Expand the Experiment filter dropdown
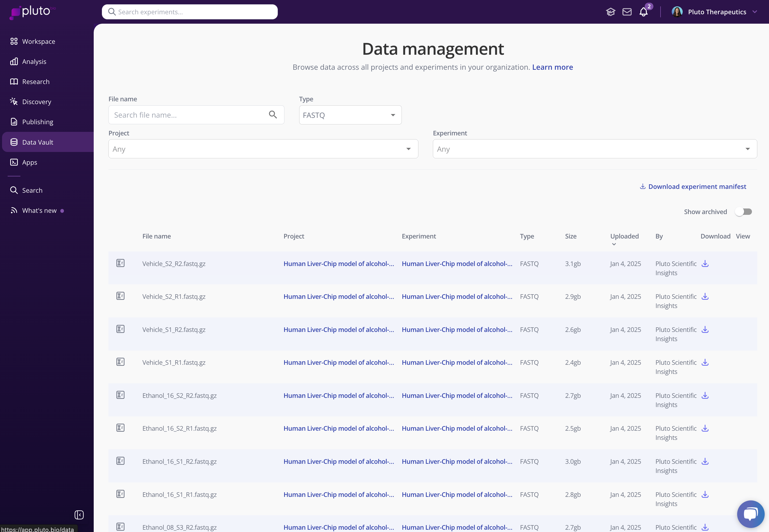This screenshot has height=532, width=769. (595, 149)
